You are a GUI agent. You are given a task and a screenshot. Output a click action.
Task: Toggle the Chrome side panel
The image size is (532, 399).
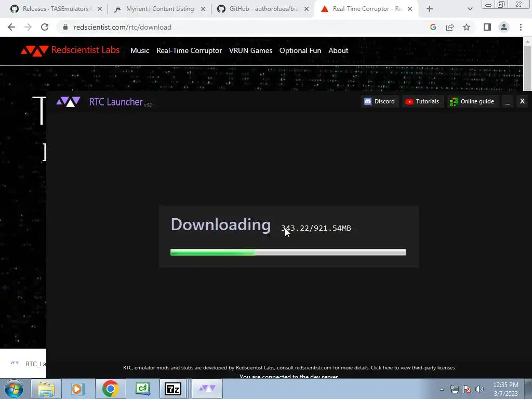(487, 27)
